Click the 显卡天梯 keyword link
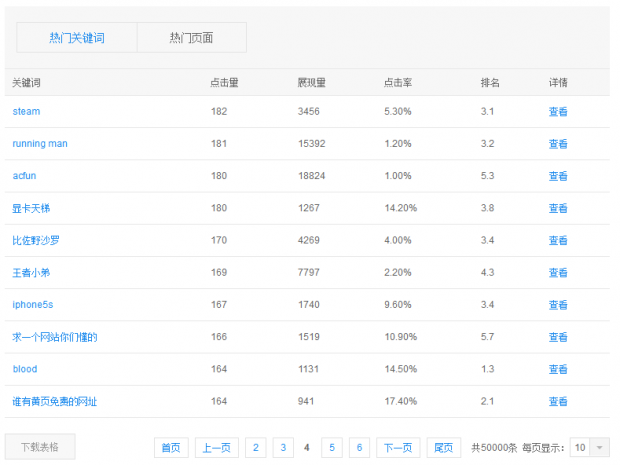The width and height of the screenshot is (620, 465). point(30,208)
